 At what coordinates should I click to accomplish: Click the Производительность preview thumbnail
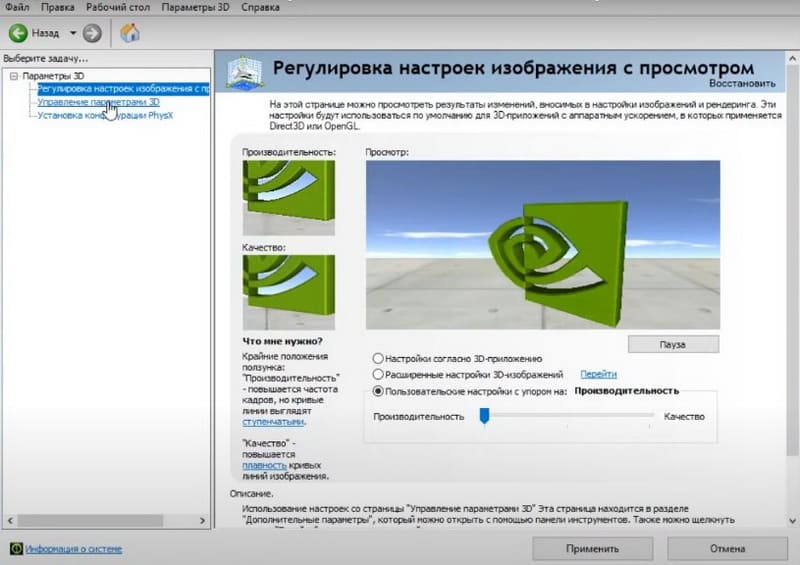(288, 197)
